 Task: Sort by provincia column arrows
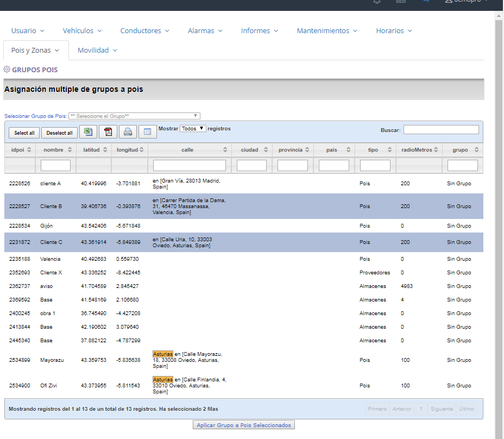[307, 150]
